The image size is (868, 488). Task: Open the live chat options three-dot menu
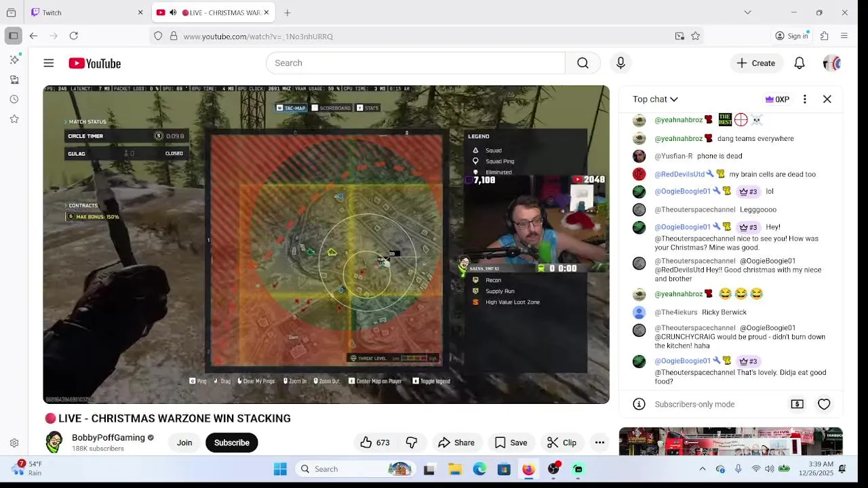(x=805, y=99)
